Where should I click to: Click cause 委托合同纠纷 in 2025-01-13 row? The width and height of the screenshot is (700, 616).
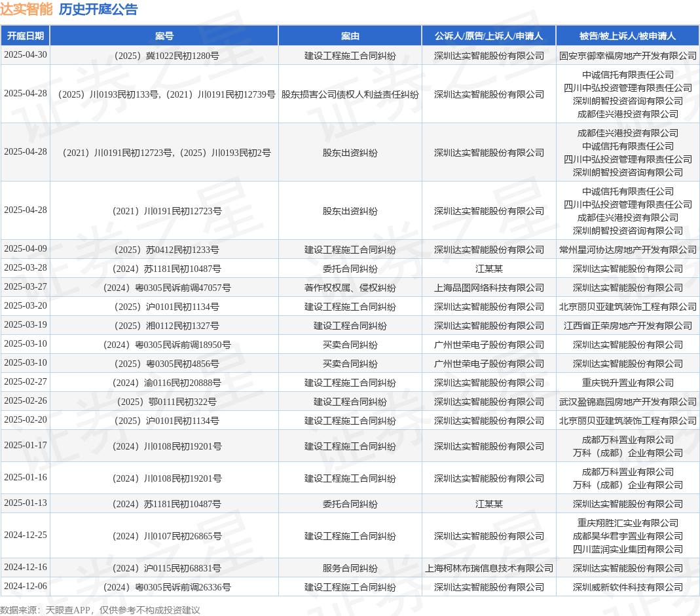click(350, 504)
